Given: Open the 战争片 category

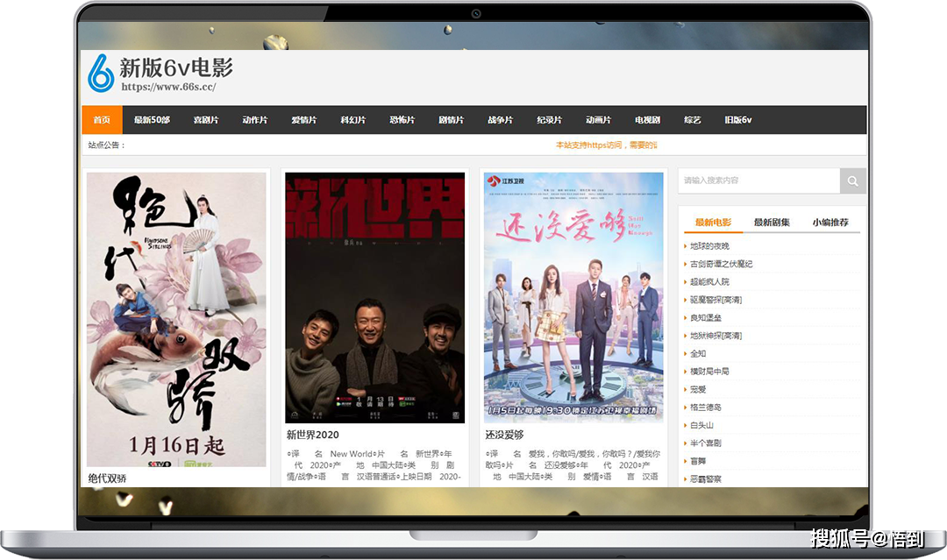Looking at the screenshot, I should coord(500,120).
